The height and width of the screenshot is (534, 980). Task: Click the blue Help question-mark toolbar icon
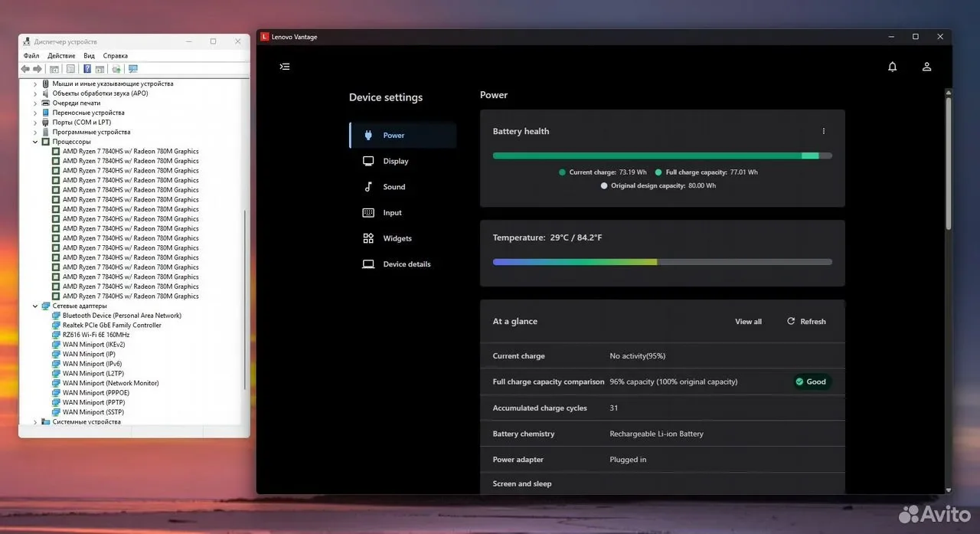coord(87,69)
